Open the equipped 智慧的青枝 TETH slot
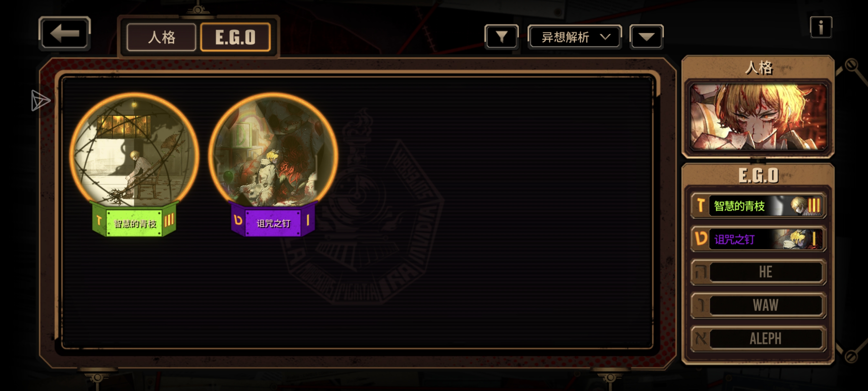 [x=758, y=205]
